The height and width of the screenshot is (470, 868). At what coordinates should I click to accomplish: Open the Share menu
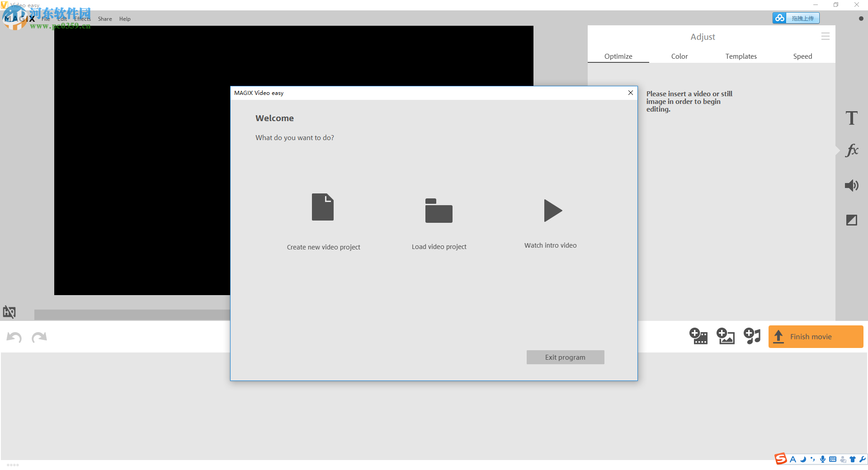coord(104,19)
